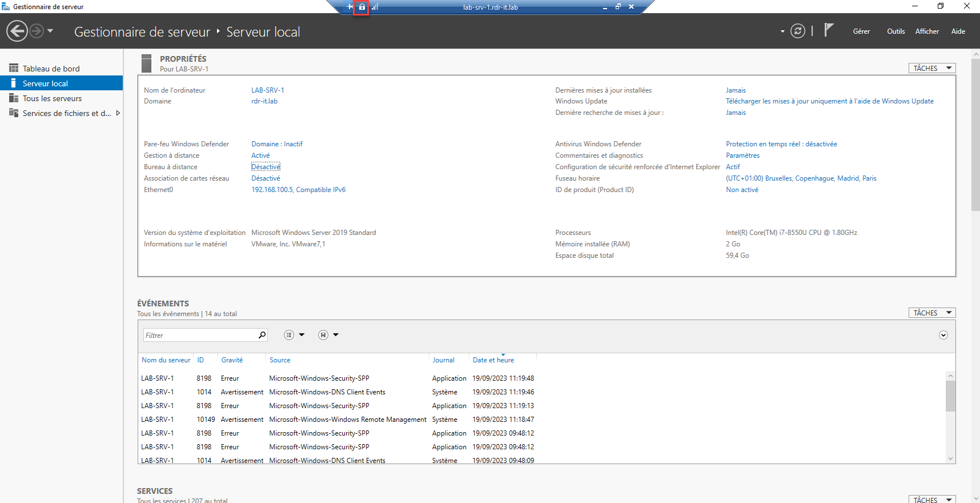Open Bureau à distance Désactivé setting
980x503 pixels.
[x=266, y=167]
